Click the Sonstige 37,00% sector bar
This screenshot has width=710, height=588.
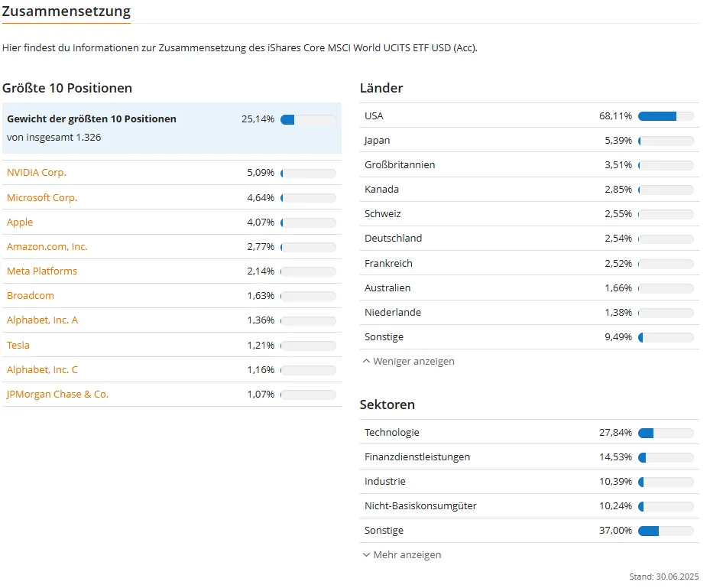666,531
